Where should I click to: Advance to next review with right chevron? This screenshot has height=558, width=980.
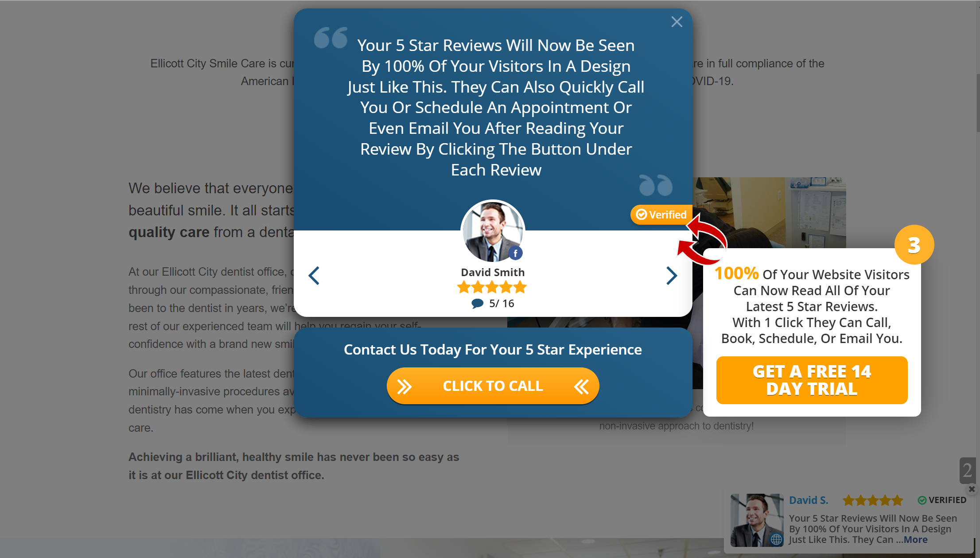point(672,276)
